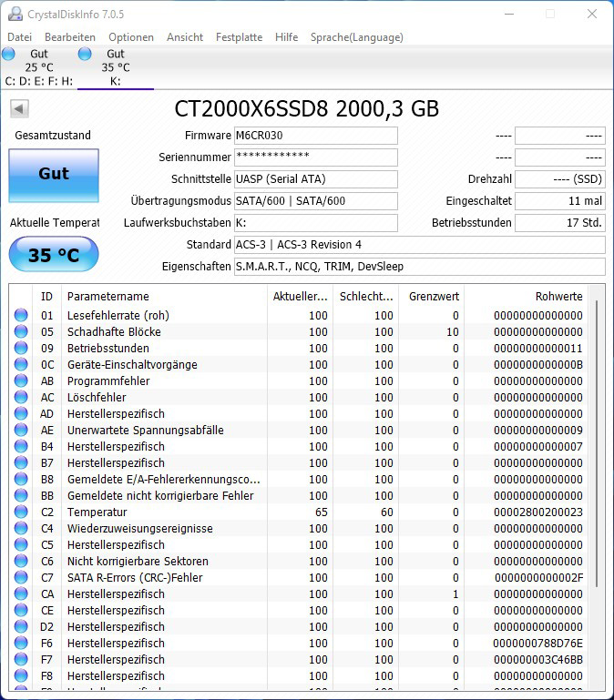
Task: Click the status orb for Temperatur row
Action: click(21, 512)
